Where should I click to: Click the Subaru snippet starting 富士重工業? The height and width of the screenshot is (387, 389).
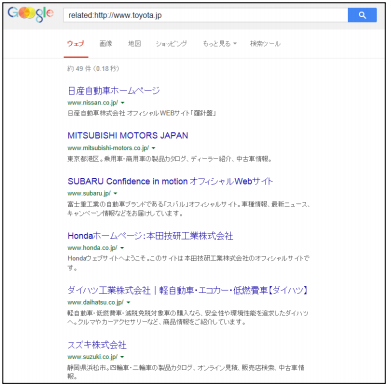tap(189, 209)
